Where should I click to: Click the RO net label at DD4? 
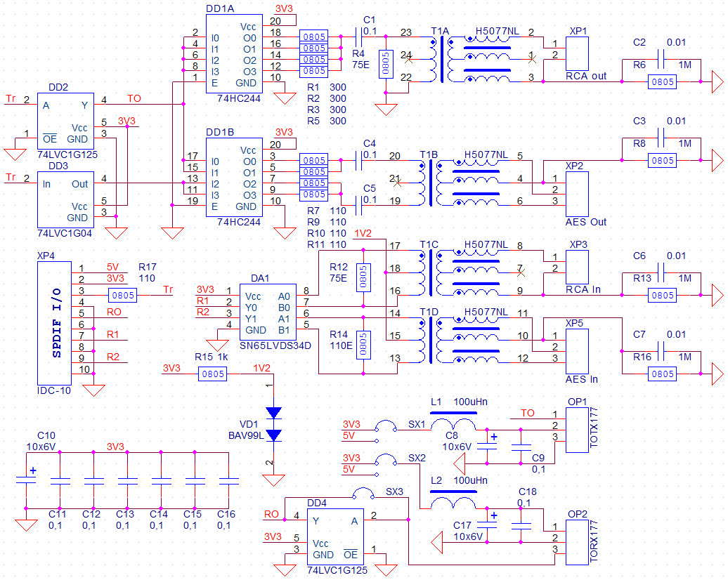tap(272, 514)
